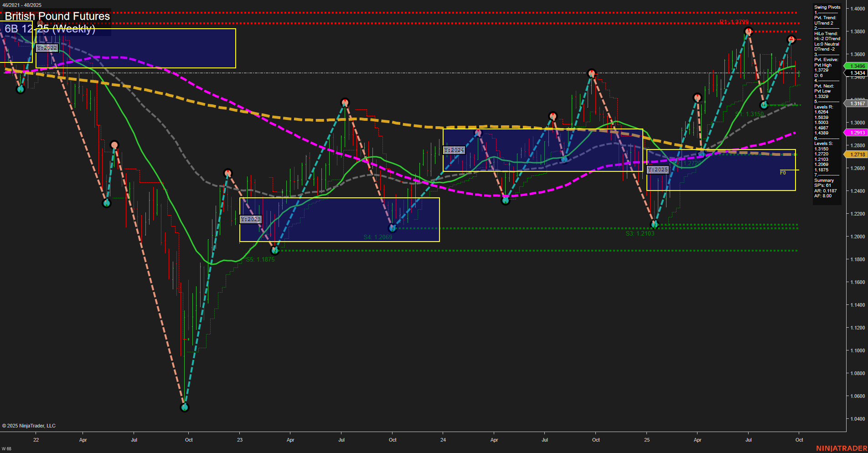Image resolution: width=868 pixels, height=453 pixels.
Task: Select the black 1.3434 current price marker
Action: [857, 73]
